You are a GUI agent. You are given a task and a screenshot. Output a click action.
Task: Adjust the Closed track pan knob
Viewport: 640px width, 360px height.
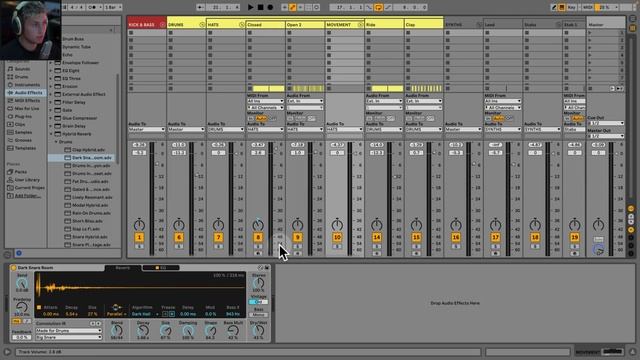click(x=258, y=224)
